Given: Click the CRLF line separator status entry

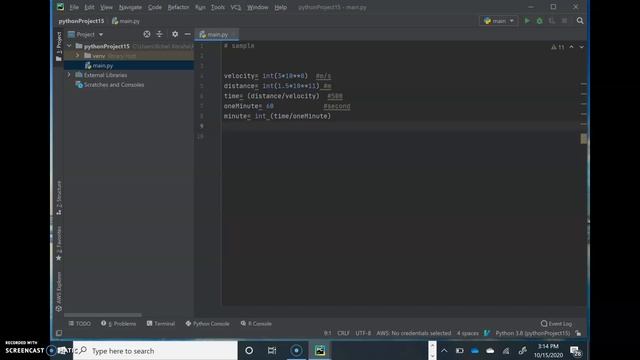Looking at the screenshot, I should coord(343,333).
